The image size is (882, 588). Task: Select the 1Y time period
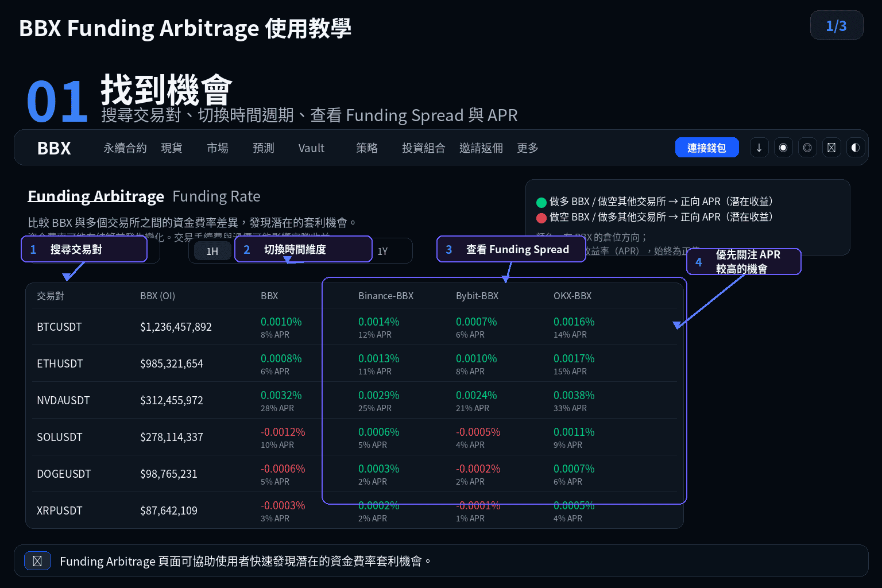point(383,251)
